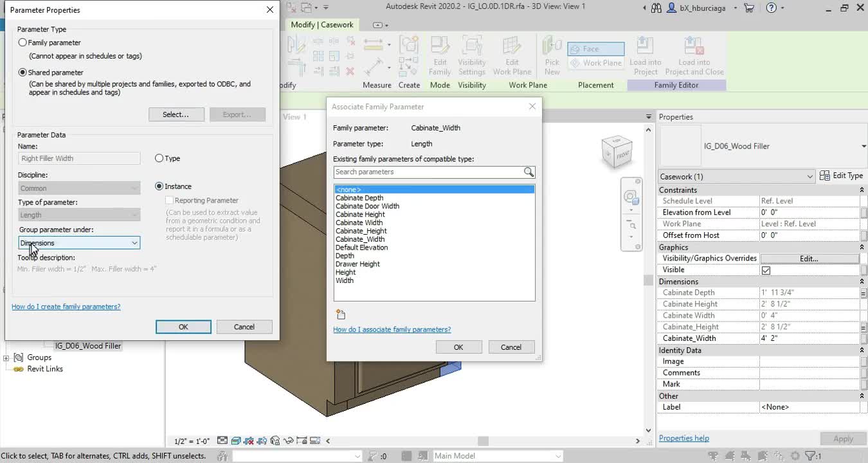Click the Edit Type button
Screen dimensions: 868x463
point(842,176)
